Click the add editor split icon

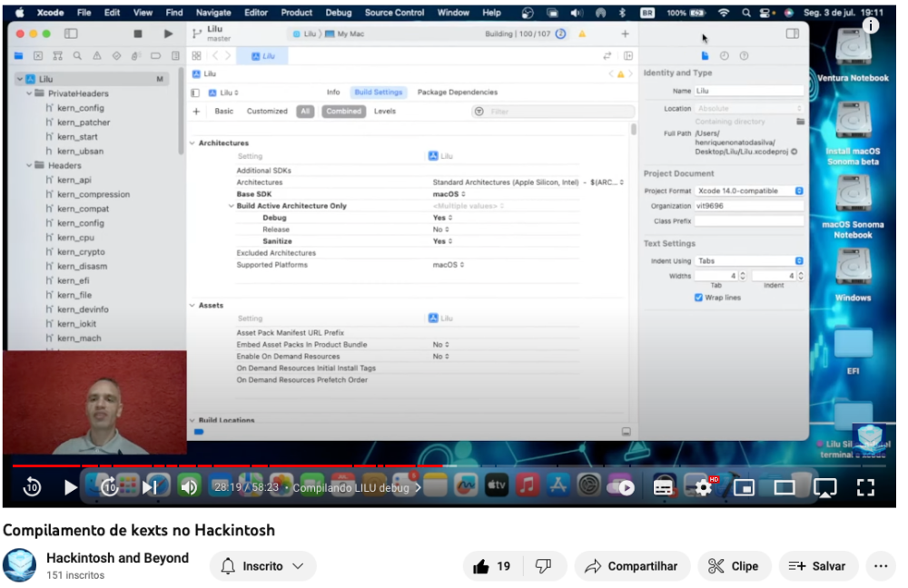pos(628,56)
